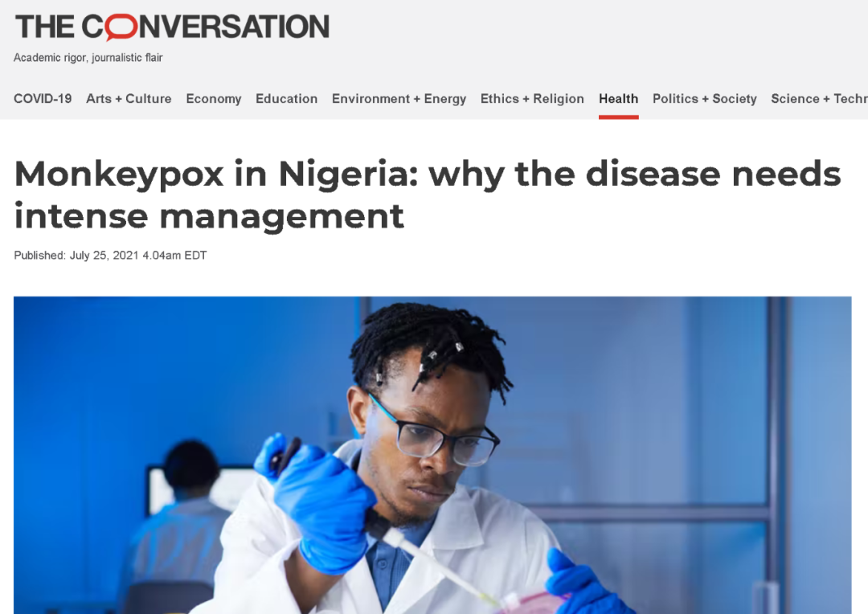Go to Arts + Culture section
The width and height of the screenshot is (868, 614).
129,99
